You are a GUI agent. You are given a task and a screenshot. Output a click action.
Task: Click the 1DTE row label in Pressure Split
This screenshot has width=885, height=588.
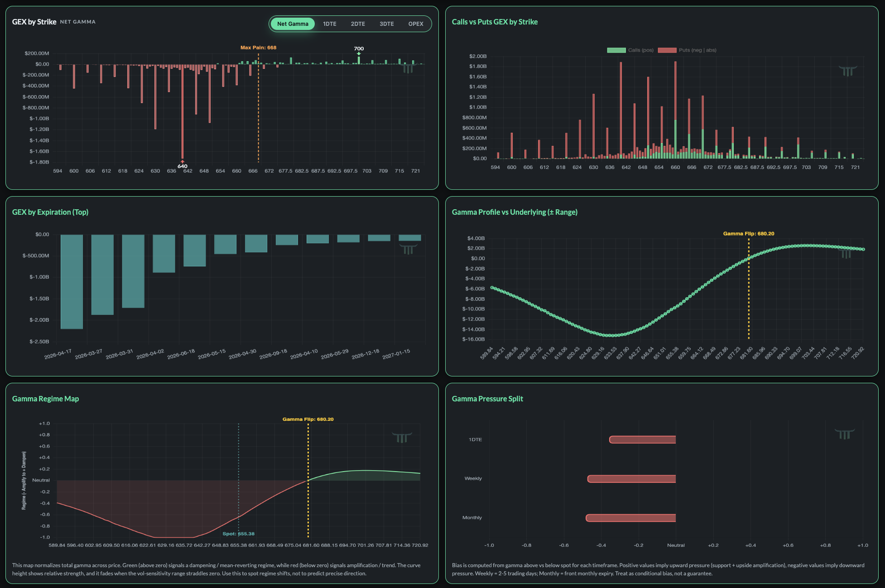coord(475,439)
